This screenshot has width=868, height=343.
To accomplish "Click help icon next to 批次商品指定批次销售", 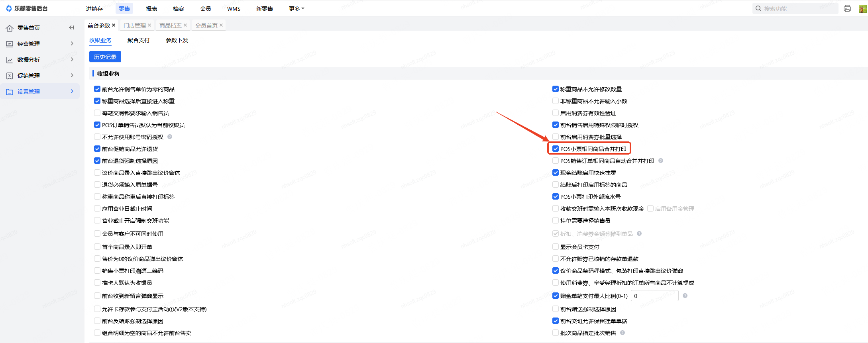I will point(623,333).
